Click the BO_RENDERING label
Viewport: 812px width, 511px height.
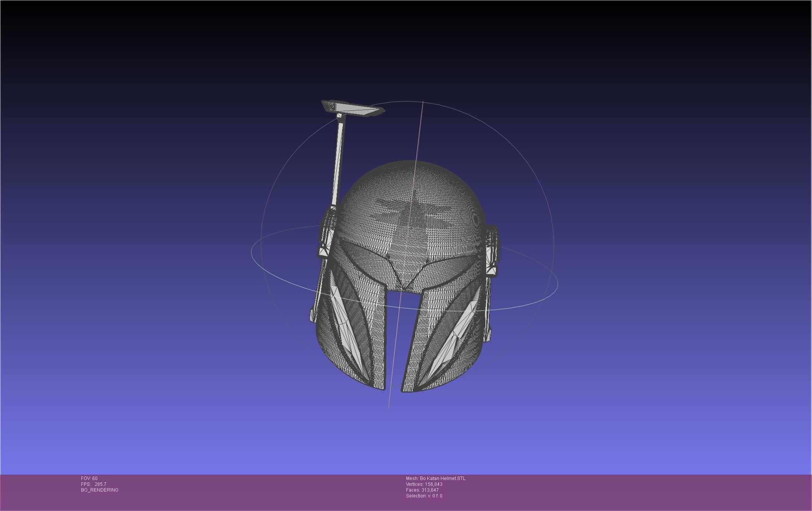coord(100,490)
